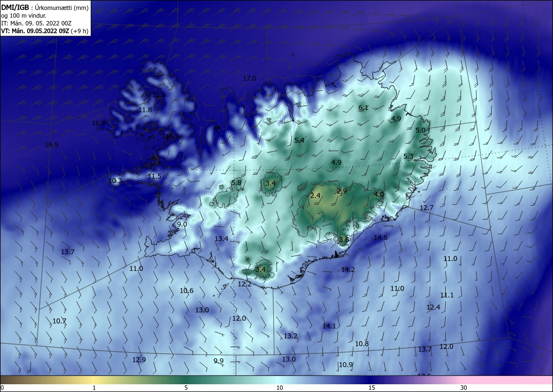
Task: Select the 10.7 reading in the southwest ocean
Action: click(x=59, y=321)
